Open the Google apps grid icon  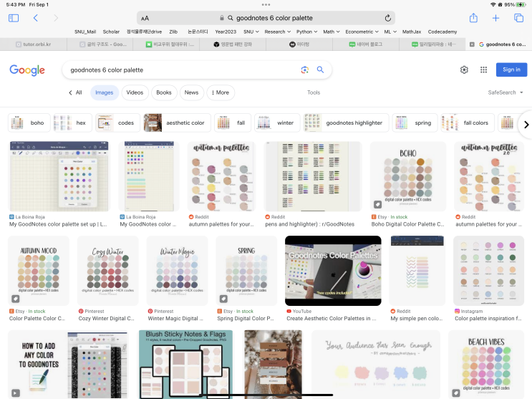click(483, 69)
